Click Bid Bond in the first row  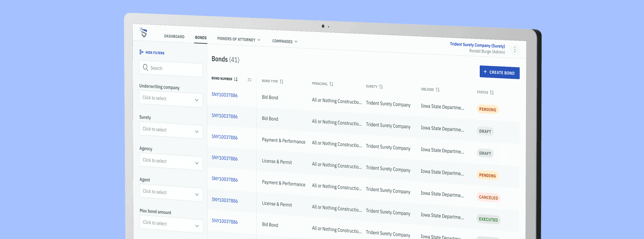coord(270,97)
